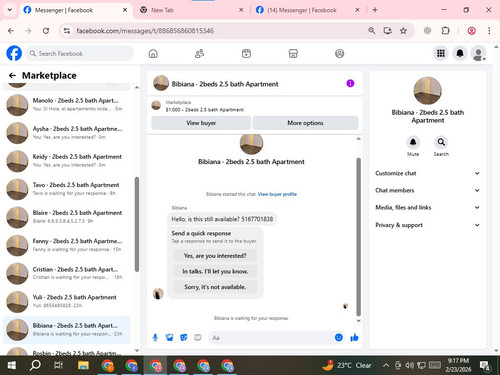Click the Search Facebook field
Image resolution: width=500 pixels, height=375 pixels.
(x=80, y=53)
